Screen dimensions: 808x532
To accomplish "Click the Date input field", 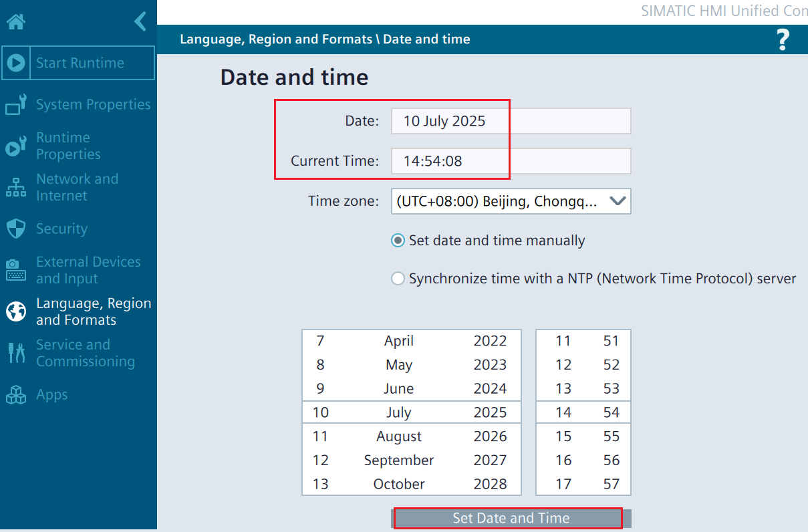I will pos(511,121).
